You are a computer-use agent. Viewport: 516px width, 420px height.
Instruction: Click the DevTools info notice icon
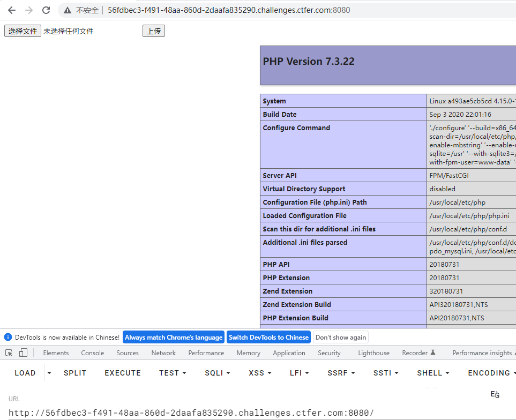pyautogui.click(x=8, y=337)
